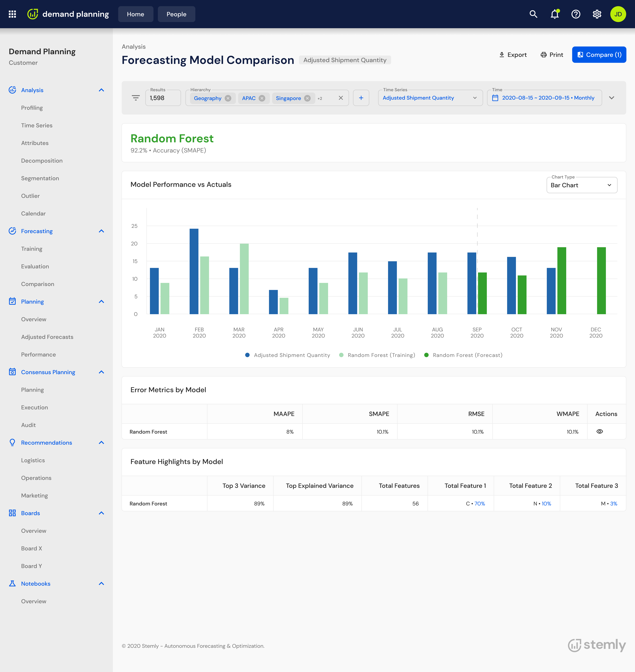Toggle Random Forest (Training) legend series
635x672 pixels.
(377, 355)
